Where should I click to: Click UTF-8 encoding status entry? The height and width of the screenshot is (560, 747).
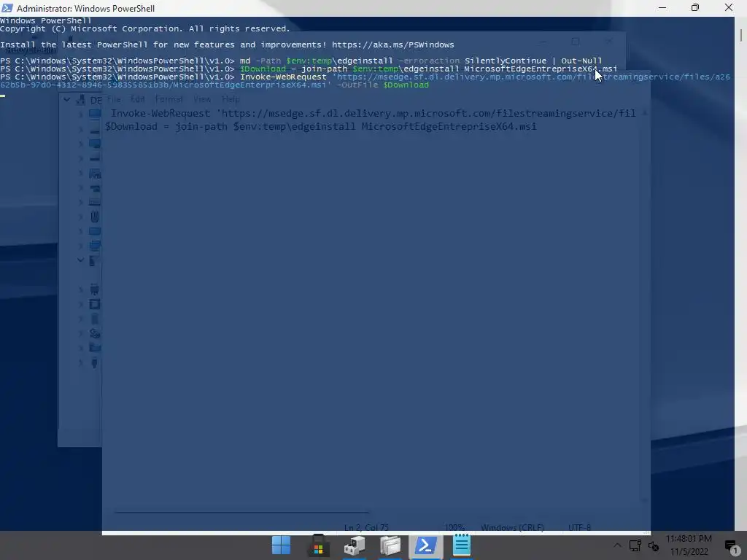click(579, 528)
